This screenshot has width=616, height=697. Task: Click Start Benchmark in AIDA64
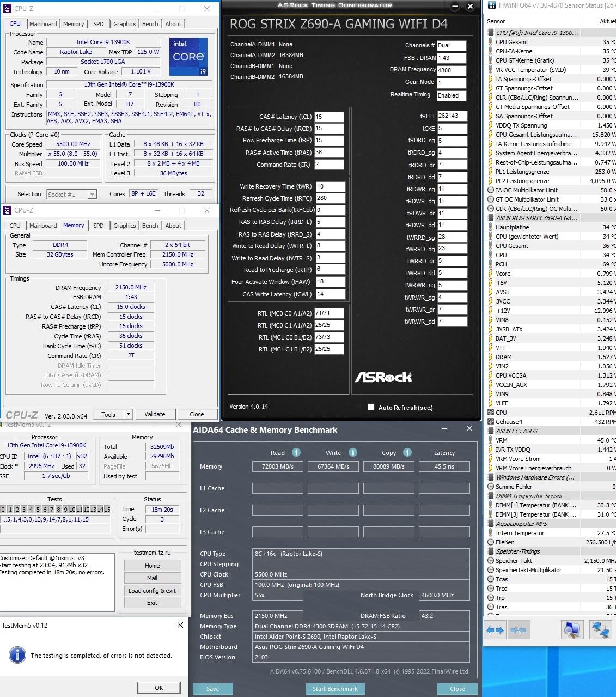pyautogui.click(x=335, y=689)
